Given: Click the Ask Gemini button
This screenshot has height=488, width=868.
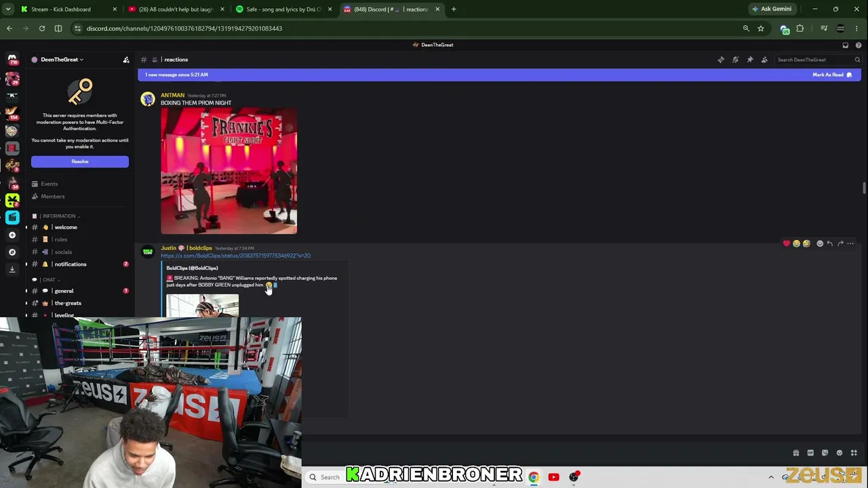Looking at the screenshot, I should [772, 9].
